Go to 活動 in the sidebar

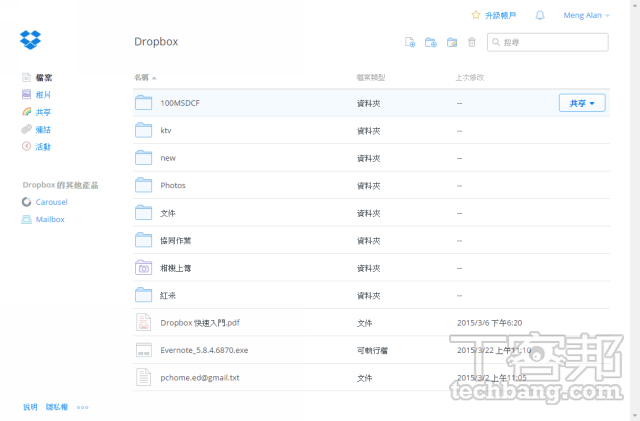(x=43, y=147)
